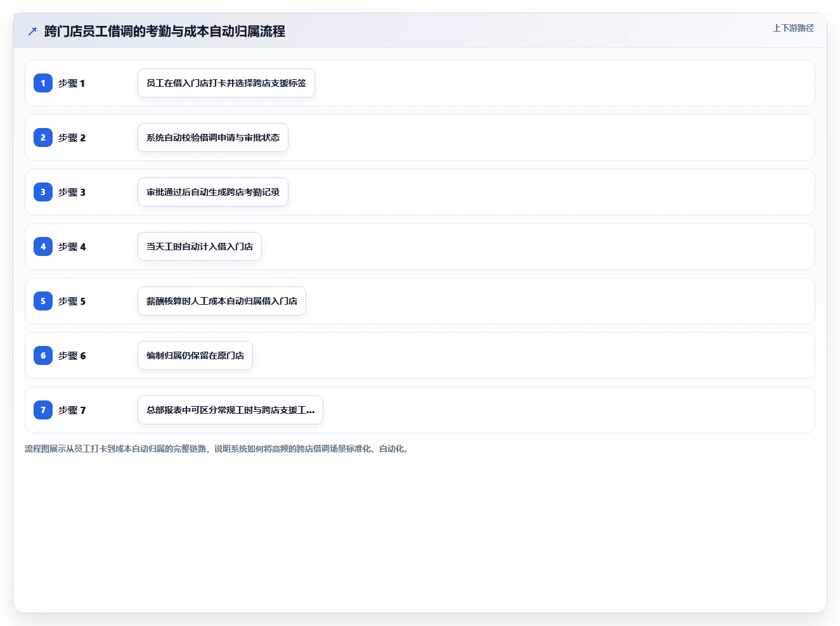840x626 pixels.
Task: Click the 步骤 2 label
Action: coord(72,137)
